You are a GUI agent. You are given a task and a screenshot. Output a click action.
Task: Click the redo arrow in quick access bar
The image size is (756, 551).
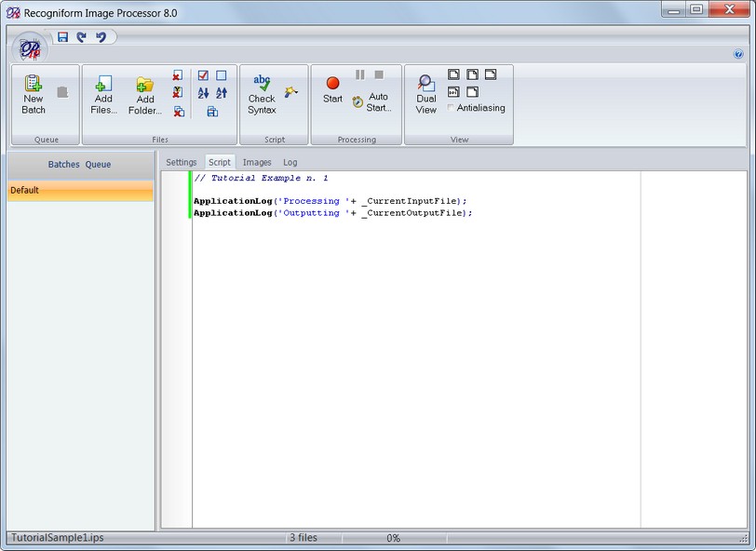coord(82,37)
